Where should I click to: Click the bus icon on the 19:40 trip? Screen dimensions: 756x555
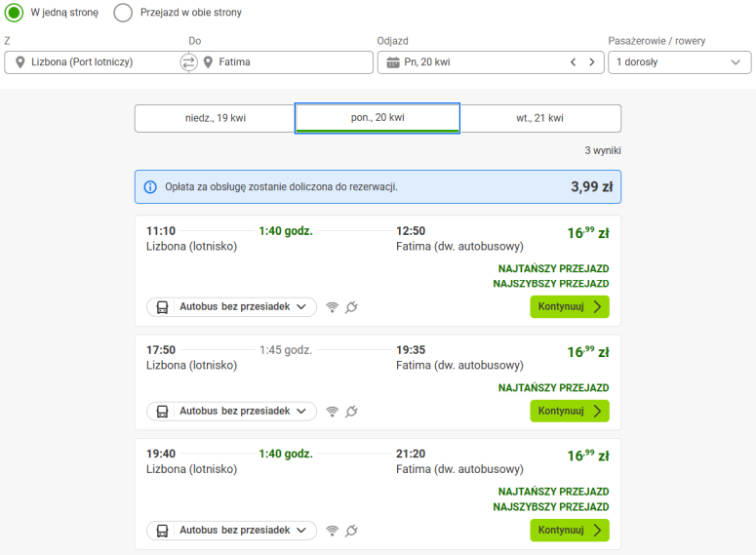click(x=163, y=531)
